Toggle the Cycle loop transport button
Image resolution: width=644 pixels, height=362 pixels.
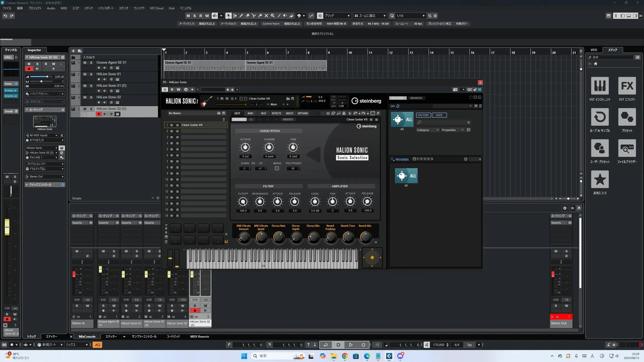[326, 345]
